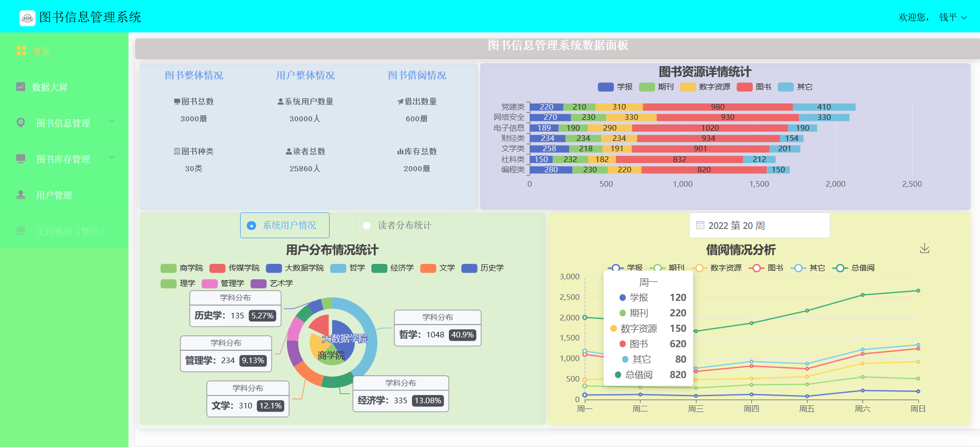Screen dimensions: 980x447
Task: Click the 电子信息 图书 bar showing 1020
Action: pyautogui.click(x=710, y=128)
